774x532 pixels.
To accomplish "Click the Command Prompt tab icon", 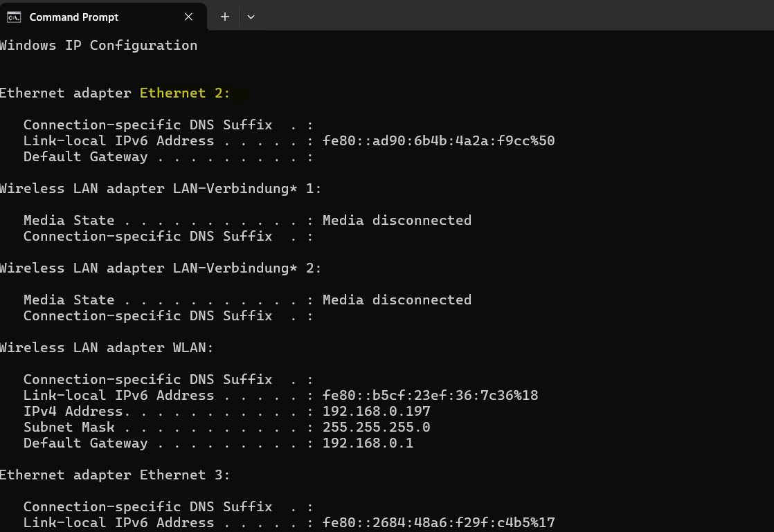I will tap(14, 17).
